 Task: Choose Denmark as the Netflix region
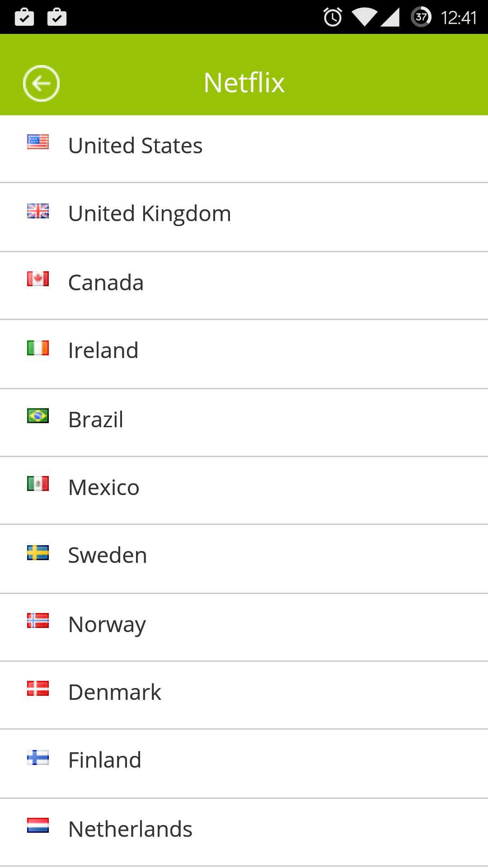click(115, 693)
